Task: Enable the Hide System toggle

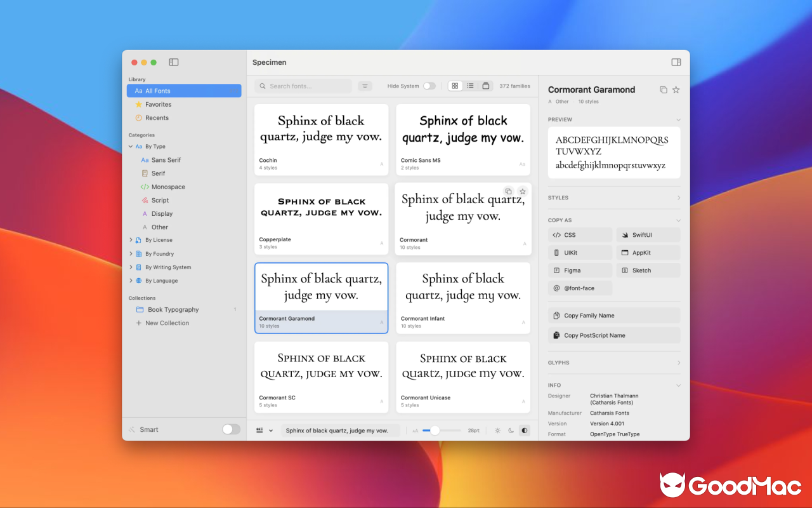Action: tap(429, 84)
